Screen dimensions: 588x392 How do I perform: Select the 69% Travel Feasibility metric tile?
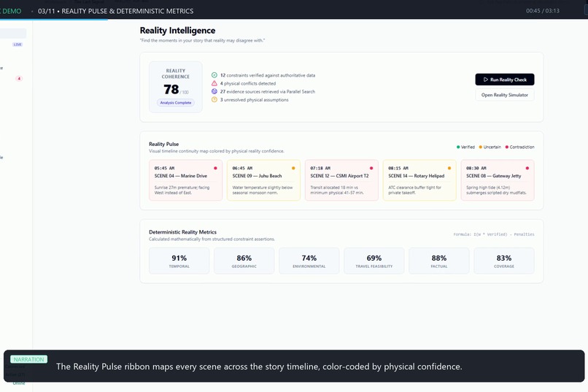coord(374,261)
